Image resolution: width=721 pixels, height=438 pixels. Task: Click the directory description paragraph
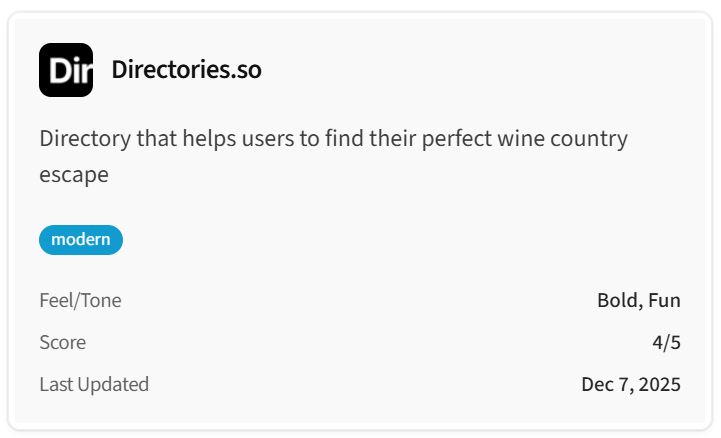click(333, 156)
